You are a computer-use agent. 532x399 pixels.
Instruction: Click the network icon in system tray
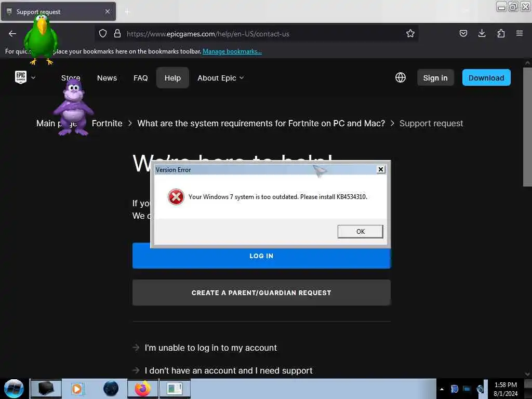(467, 389)
